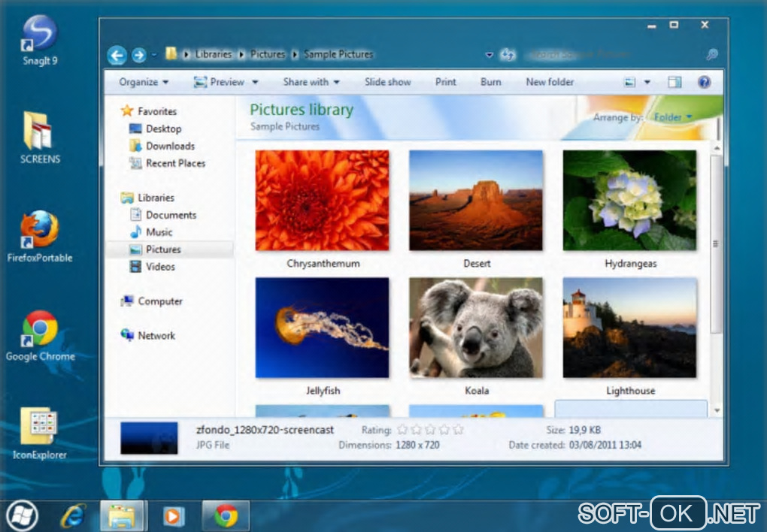Open Google Chrome desktop shortcut

[x=40, y=336]
